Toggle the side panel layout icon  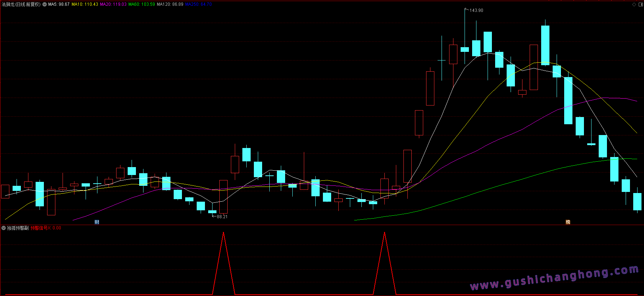click(640, 4)
